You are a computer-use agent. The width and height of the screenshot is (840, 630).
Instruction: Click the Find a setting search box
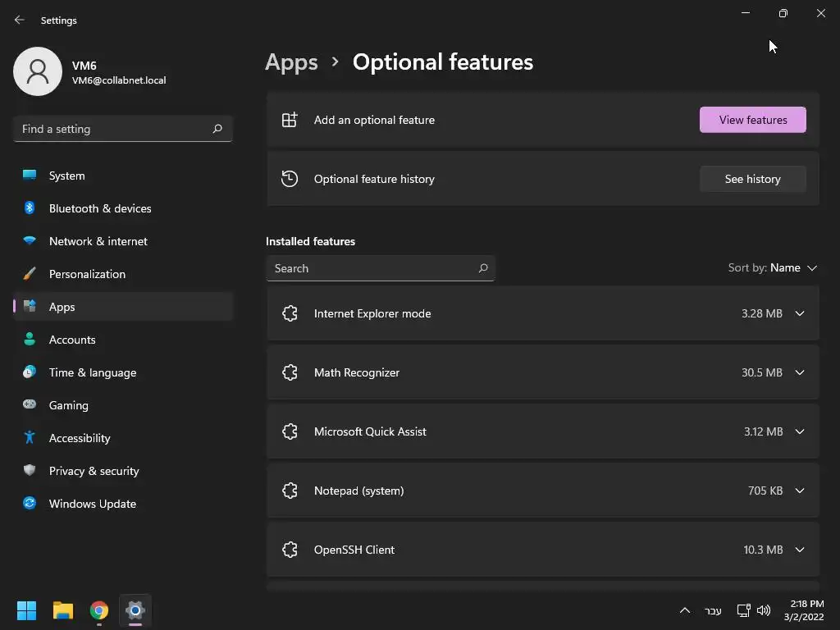113,129
